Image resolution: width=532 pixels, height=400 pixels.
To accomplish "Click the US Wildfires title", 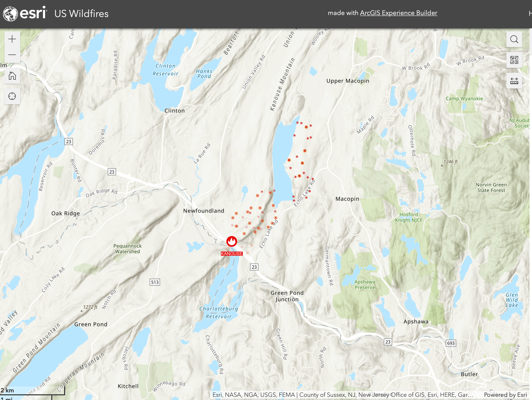I will coord(81,14).
